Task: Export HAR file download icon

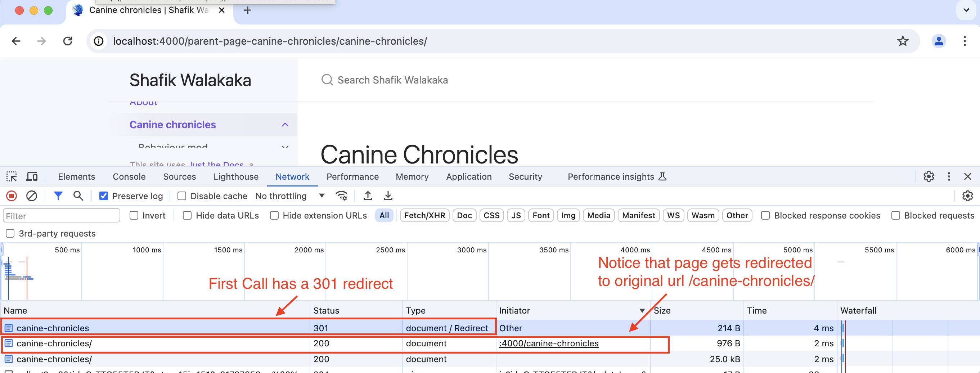Action: [x=388, y=196]
